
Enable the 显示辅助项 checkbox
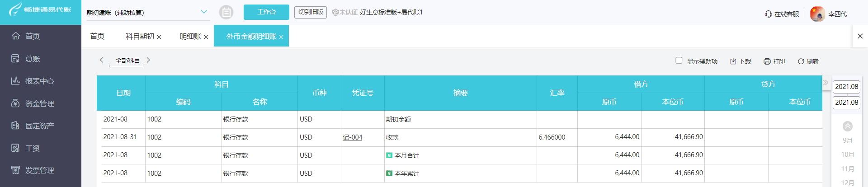point(679,61)
